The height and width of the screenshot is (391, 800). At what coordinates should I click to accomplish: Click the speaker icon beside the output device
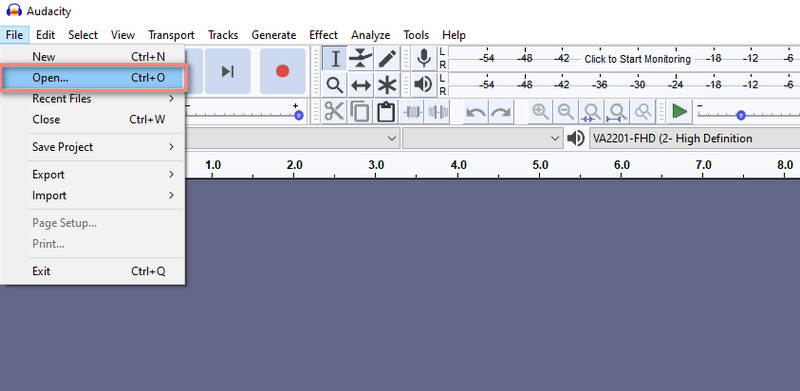(576, 138)
